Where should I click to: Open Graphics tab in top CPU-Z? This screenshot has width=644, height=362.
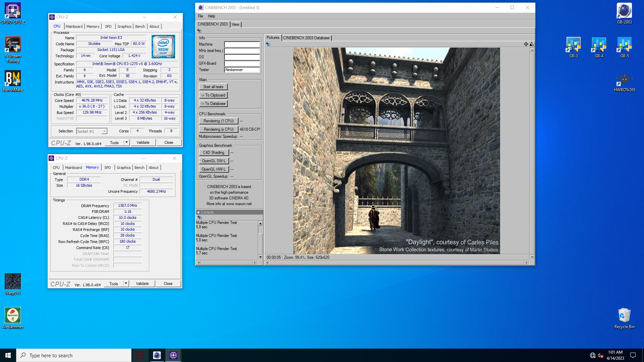tap(124, 26)
